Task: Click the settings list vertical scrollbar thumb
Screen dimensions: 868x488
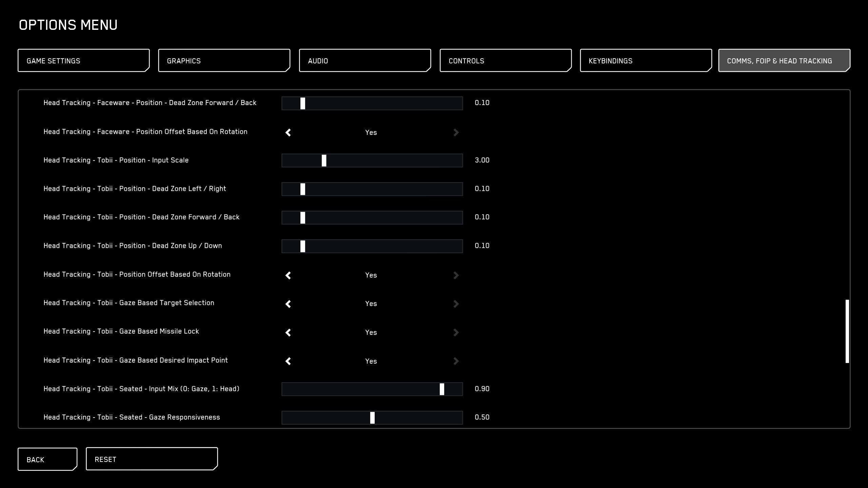Action: (x=847, y=331)
